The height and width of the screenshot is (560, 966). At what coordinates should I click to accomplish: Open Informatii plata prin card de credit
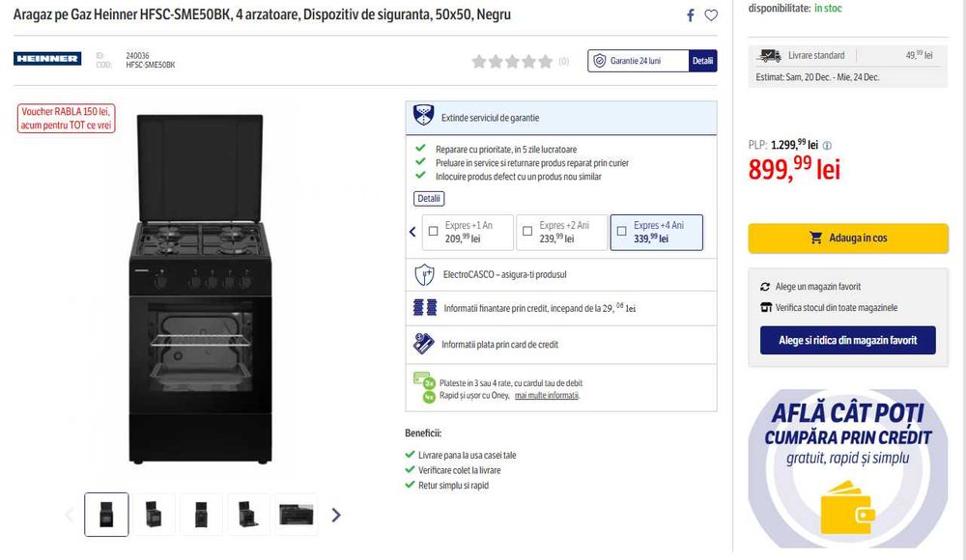[560, 345]
